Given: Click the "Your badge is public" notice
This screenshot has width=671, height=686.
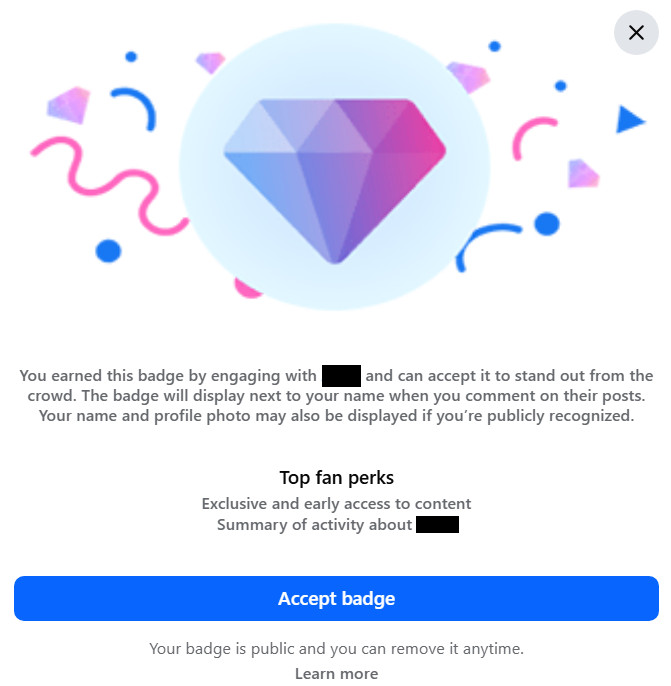Looking at the screenshot, I should [x=336, y=648].
